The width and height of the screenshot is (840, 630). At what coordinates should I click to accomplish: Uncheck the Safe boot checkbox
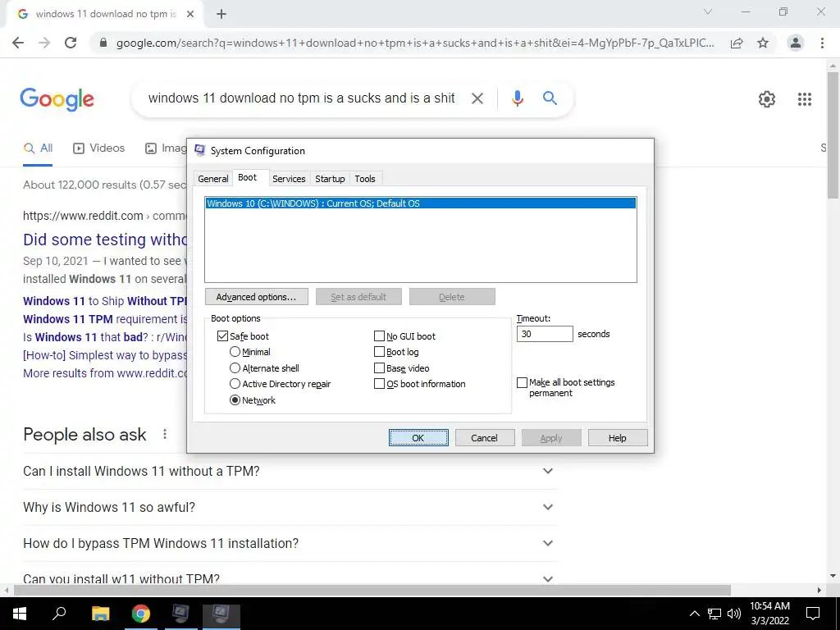tap(222, 336)
